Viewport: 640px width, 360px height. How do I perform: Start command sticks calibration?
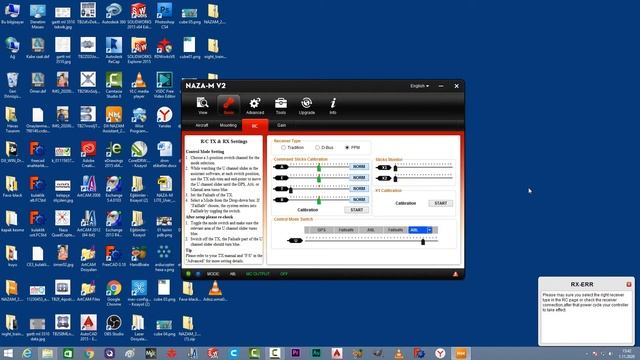point(356,210)
